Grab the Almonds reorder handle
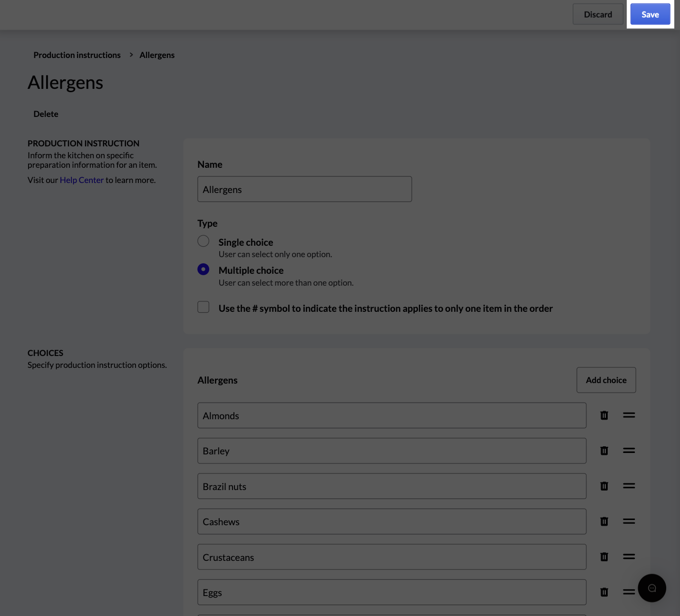 pyautogui.click(x=629, y=415)
